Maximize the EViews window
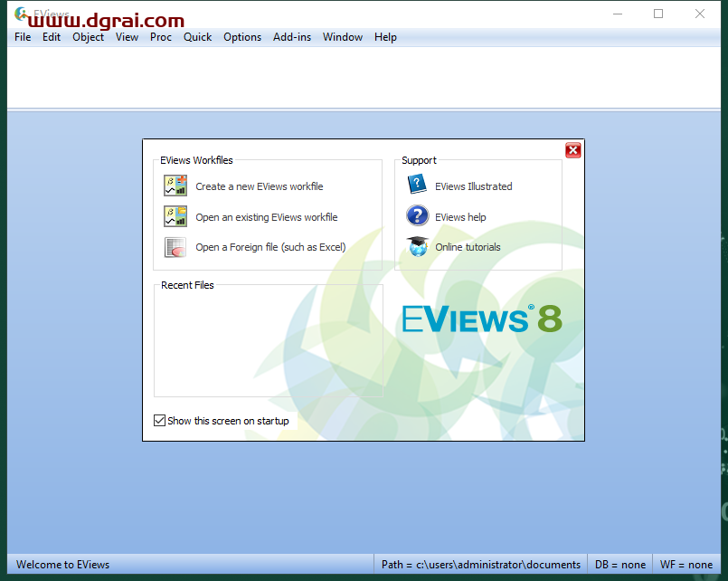728x581 pixels. [x=658, y=14]
